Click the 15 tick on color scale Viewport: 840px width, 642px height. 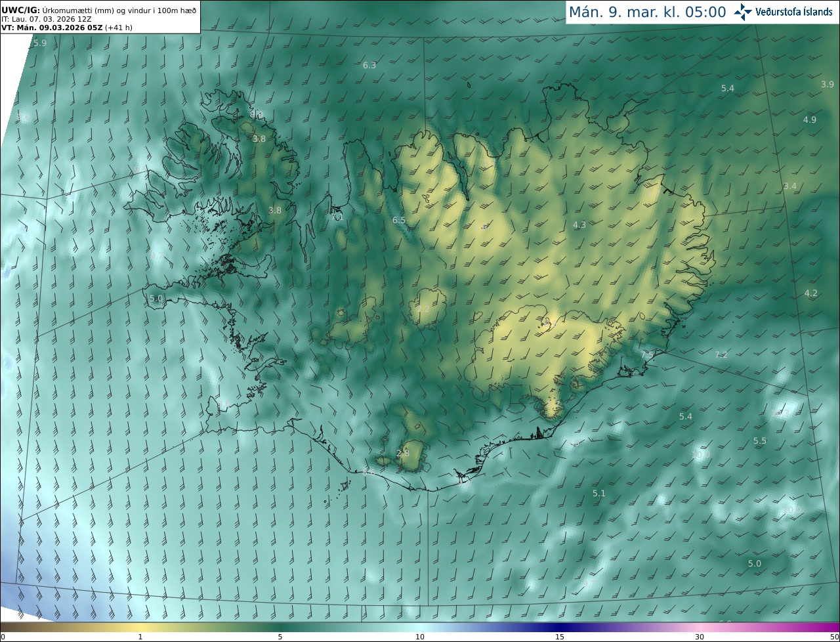click(x=560, y=637)
